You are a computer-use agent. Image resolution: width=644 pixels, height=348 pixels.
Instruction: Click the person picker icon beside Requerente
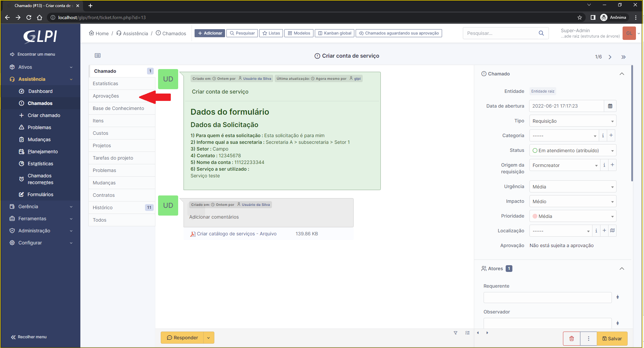point(618,297)
